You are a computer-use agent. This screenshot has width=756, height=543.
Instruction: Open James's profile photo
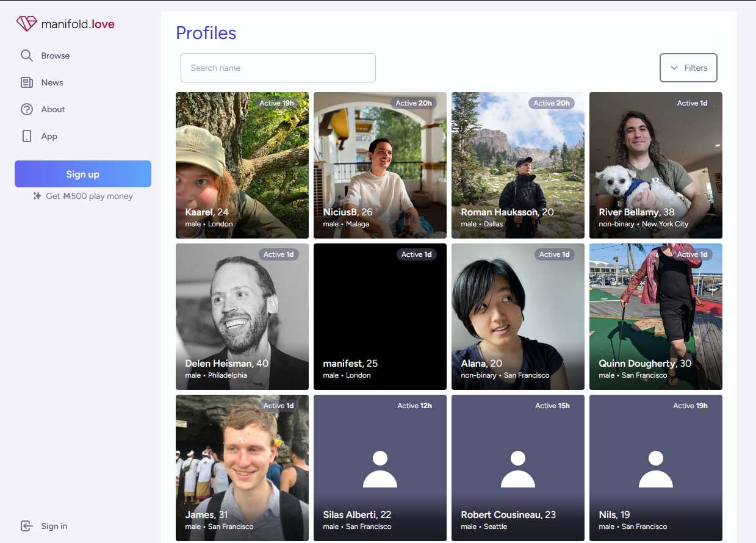pos(242,468)
